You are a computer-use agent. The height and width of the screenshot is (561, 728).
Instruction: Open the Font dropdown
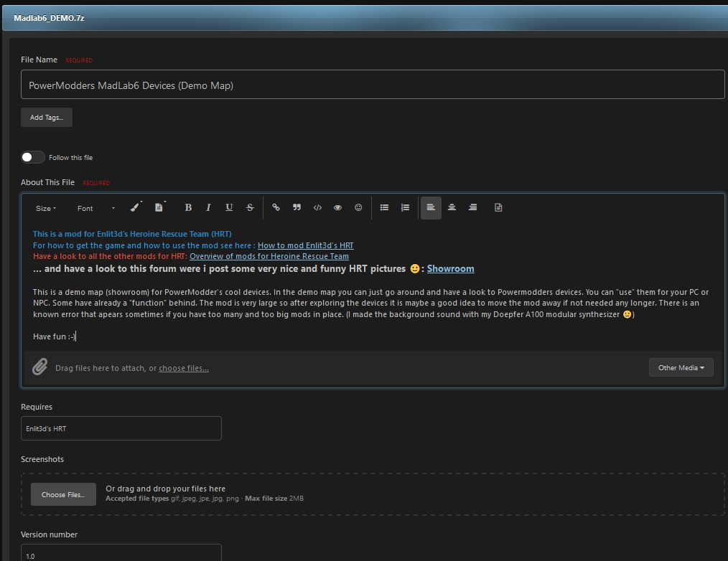96,208
